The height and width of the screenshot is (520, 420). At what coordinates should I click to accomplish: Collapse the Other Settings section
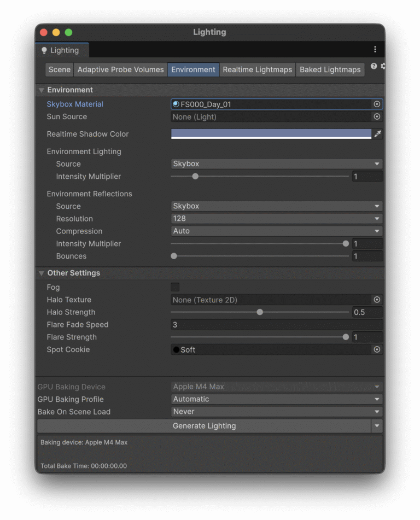[x=41, y=273]
